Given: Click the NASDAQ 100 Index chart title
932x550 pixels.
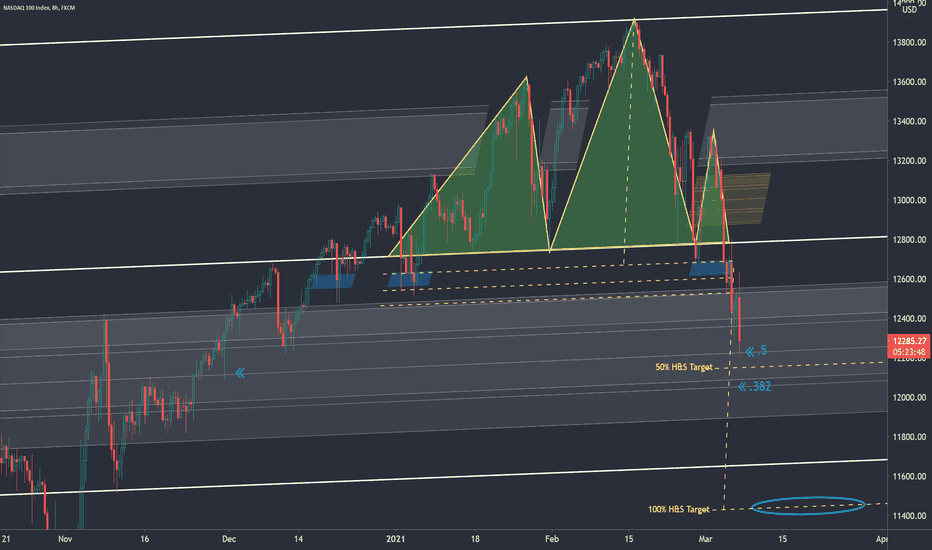Looking at the screenshot, I should [x=39, y=8].
